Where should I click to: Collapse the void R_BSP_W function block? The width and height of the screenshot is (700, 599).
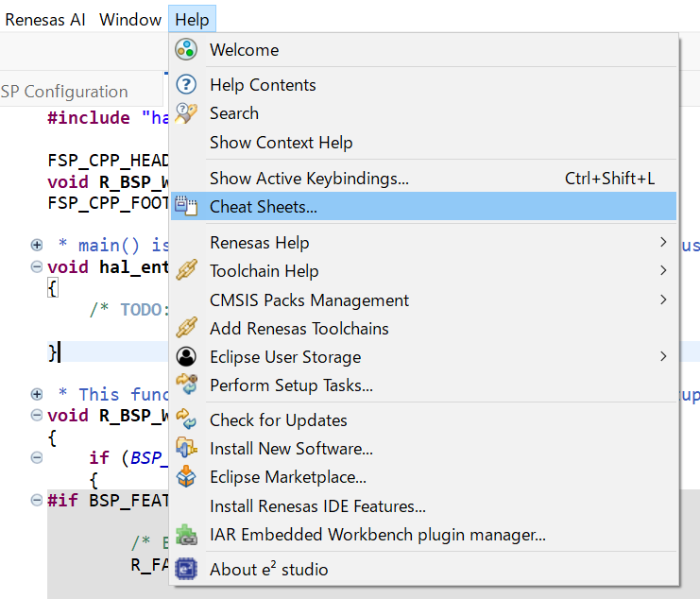click(37, 415)
